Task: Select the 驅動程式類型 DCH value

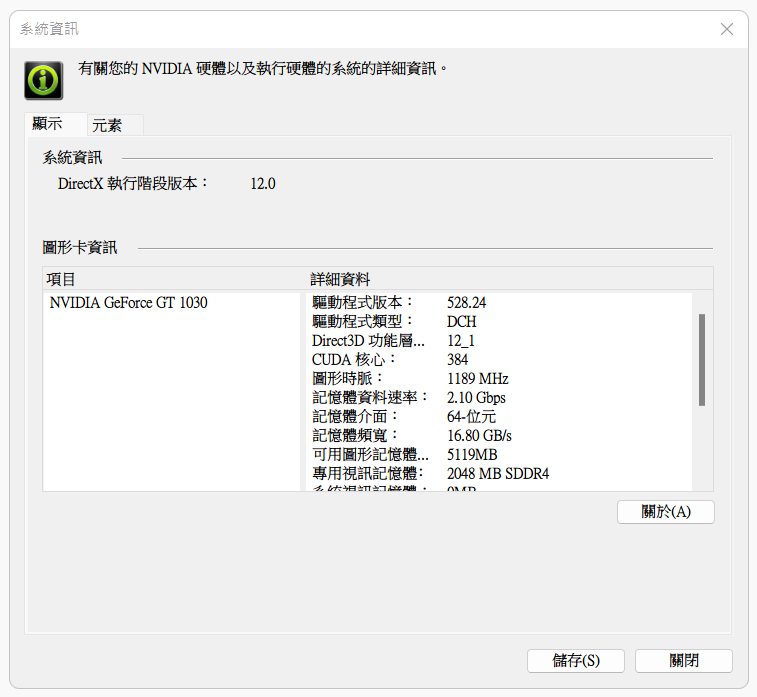Action: point(462,321)
